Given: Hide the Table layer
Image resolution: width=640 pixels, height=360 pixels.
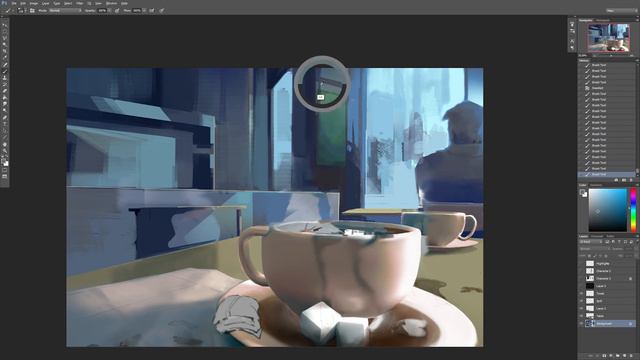Looking at the screenshot, I should coord(581,316).
